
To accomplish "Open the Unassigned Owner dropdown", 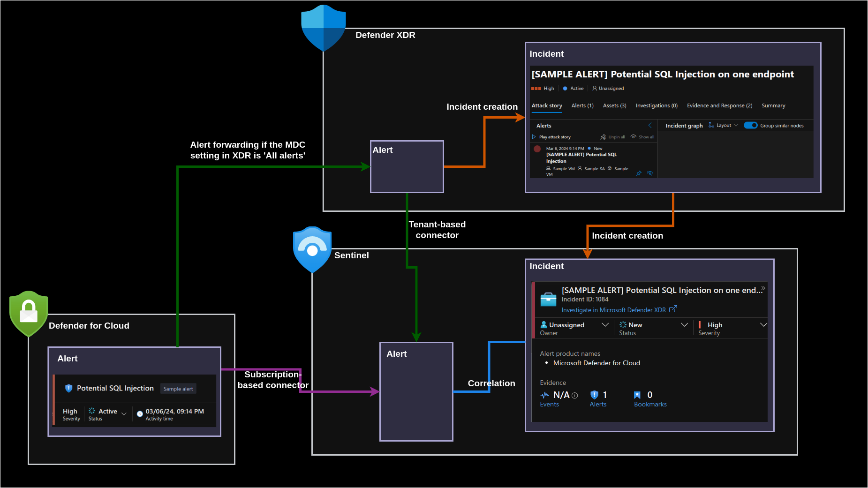I will pyautogui.click(x=605, y=325).
